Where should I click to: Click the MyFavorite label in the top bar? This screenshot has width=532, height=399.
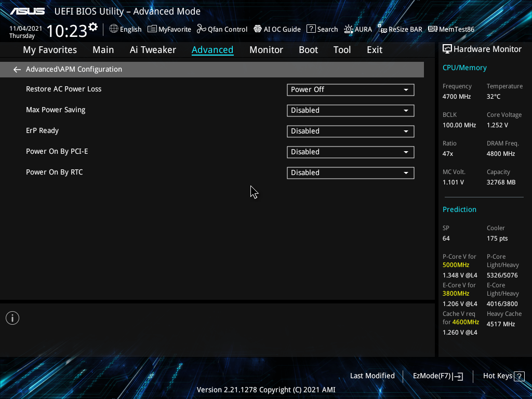click(175, 30)
